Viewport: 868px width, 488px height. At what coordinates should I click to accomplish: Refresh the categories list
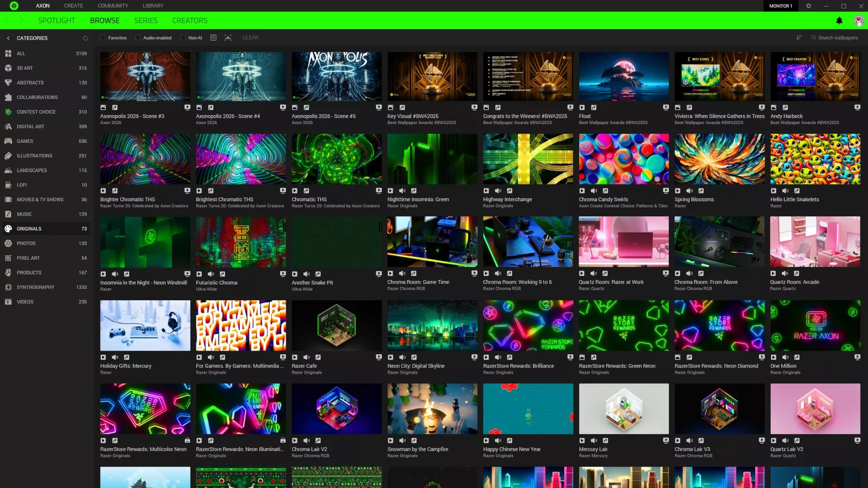point(85,38)
